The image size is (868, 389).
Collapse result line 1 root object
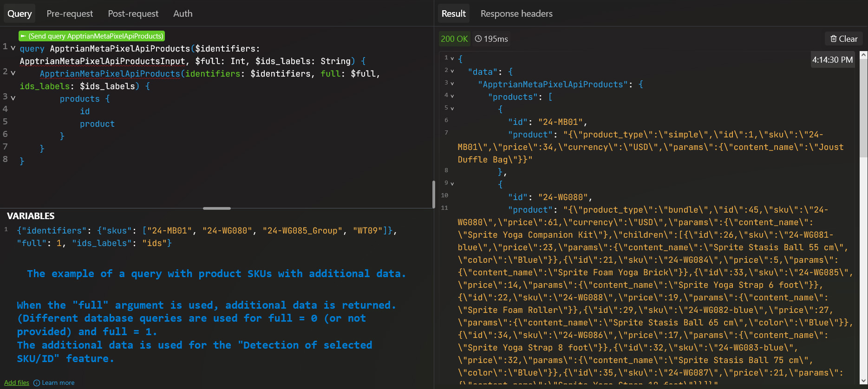point(452,59)
